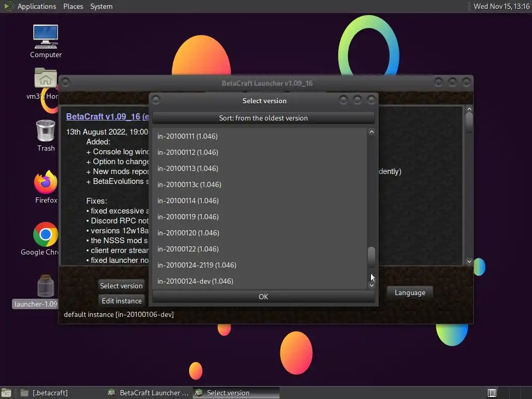This screenshot has width=532, height=399.
Task: Click changelog scrollbar up arrow in launcher
Action: click(469, 109)
